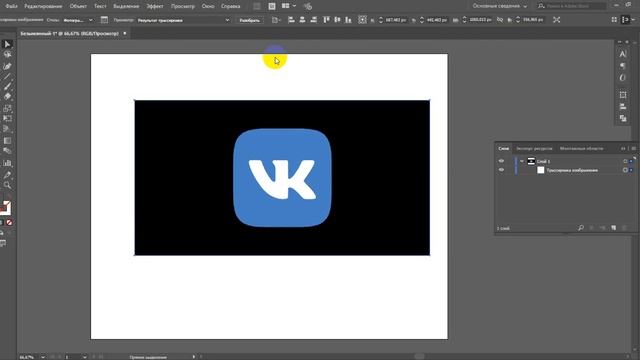The height and width of the screenshot is (360, 640).
Task: Click horizontal align right icon
Action: click(313, 20)
